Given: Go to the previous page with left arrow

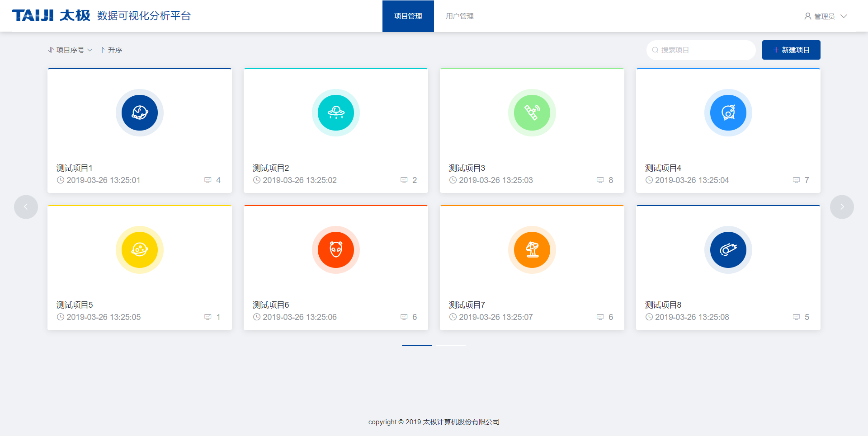Looking at the screenshot, I should click(x=26, y=207).
